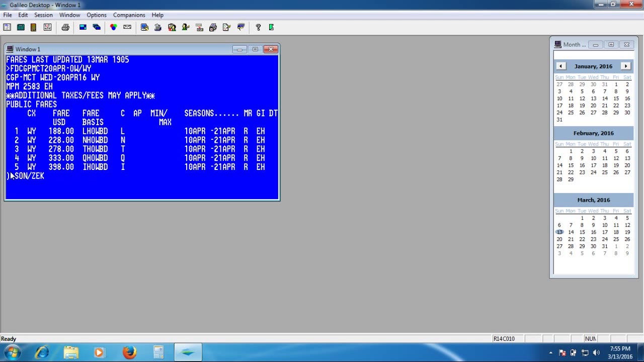Screen dimensions: 644x362
Task: Open the Companions menu
Action: point(129,15)
